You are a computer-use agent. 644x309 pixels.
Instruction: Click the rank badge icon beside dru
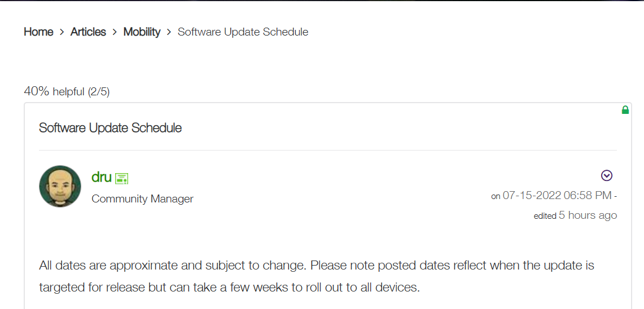point(121,179)
